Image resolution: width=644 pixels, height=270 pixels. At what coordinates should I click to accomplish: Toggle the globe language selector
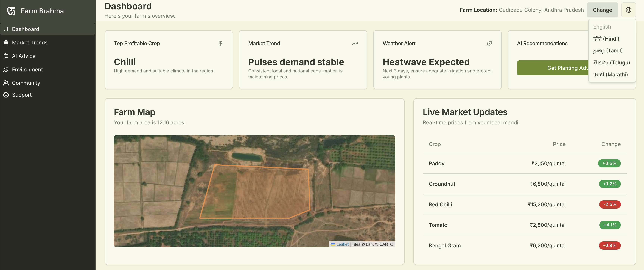(x=629, y=10)
